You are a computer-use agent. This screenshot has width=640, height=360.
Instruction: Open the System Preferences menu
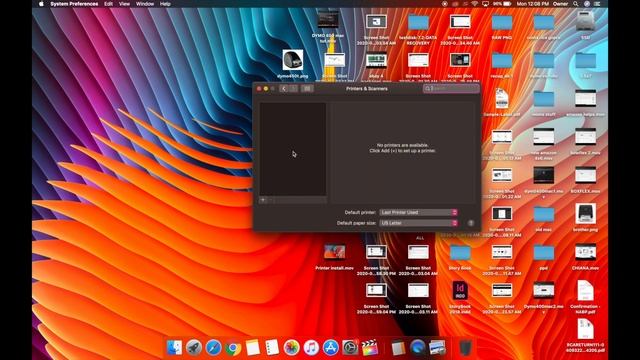click(74, 4)
